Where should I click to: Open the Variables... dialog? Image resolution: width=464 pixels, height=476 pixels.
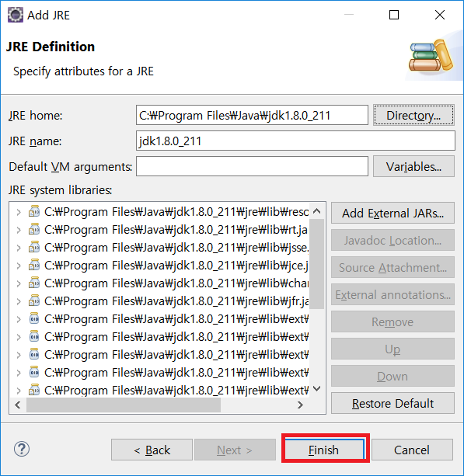coord(413,166)
